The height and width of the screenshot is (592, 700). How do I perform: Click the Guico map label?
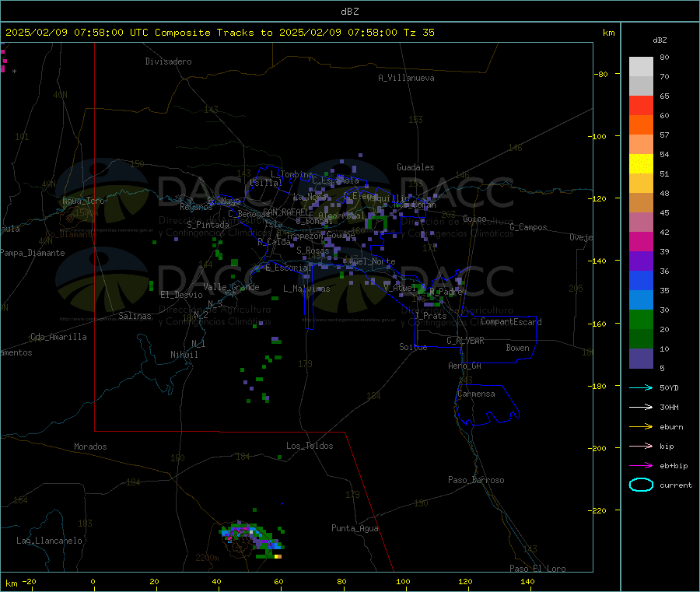click(x=474, y=219)
